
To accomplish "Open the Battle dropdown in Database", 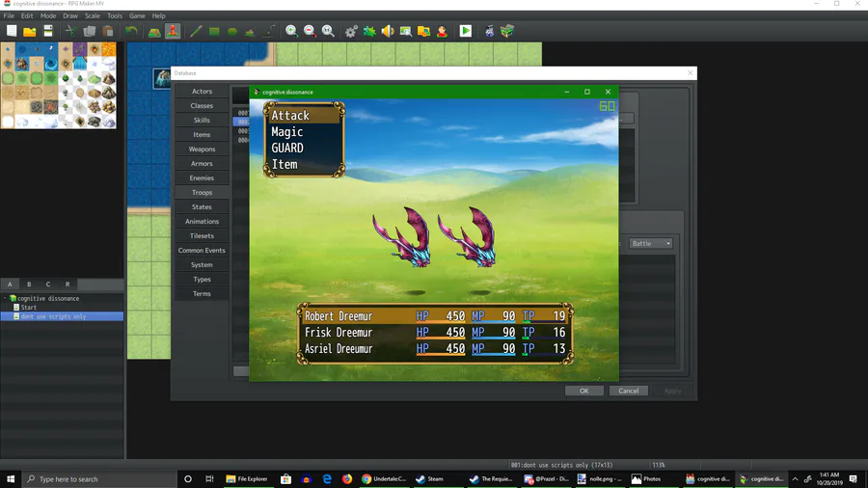I will click(x=650, y=243).
